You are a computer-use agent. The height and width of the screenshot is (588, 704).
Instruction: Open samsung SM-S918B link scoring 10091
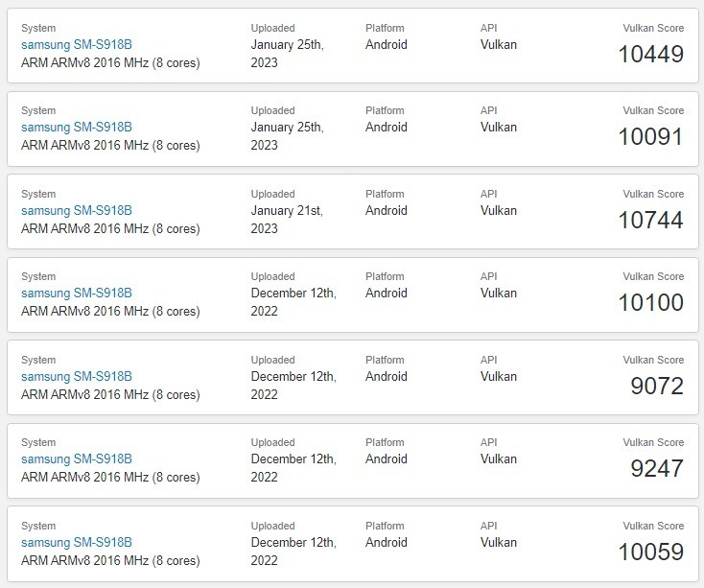tap(77, 128)
